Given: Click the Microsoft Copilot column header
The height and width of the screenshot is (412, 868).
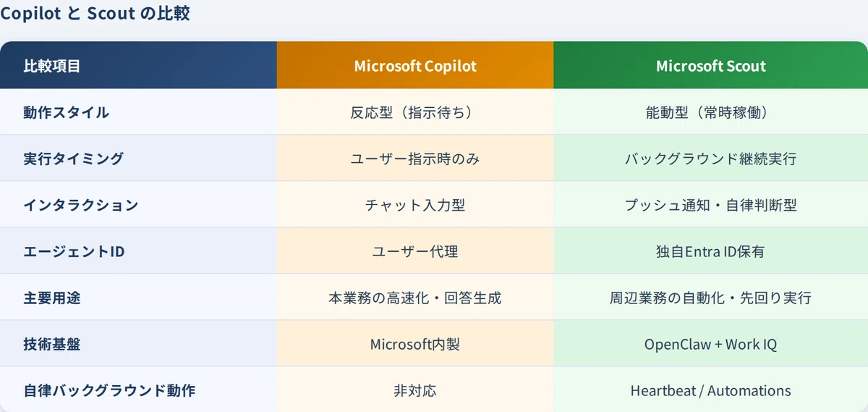Looking at the screenshot, I should point(415,65).
